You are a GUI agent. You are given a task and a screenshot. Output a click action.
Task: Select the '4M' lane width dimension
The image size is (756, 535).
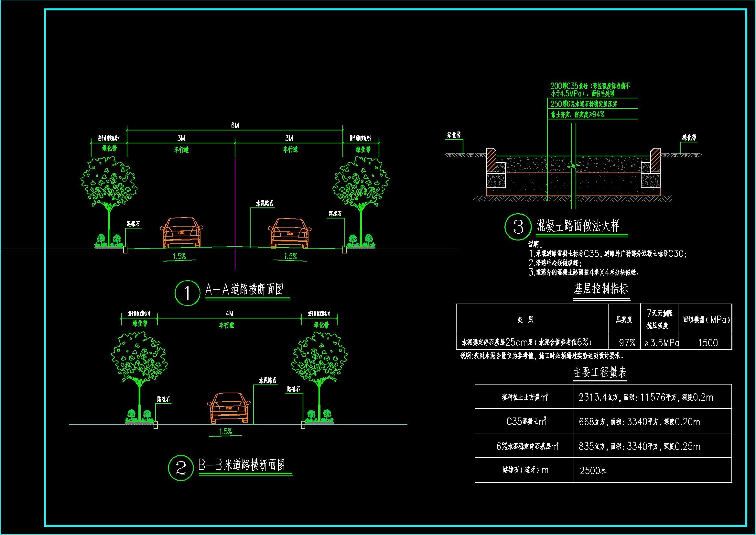coord(229,313)
